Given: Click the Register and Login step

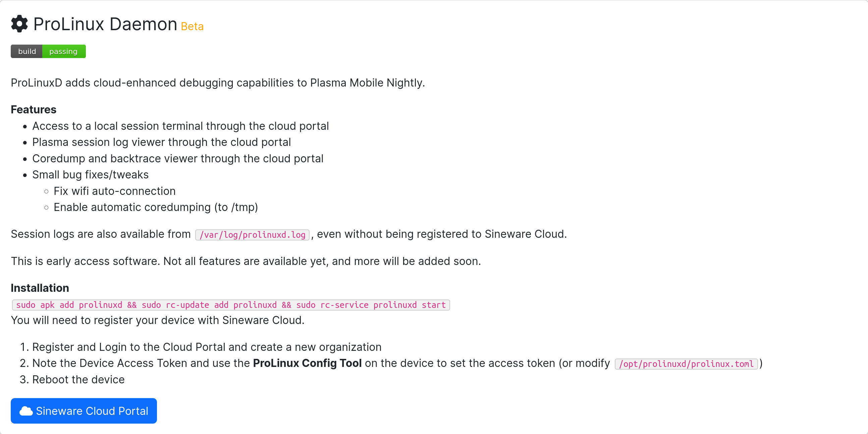Looking at the screenshot, I should click(207, 347).
